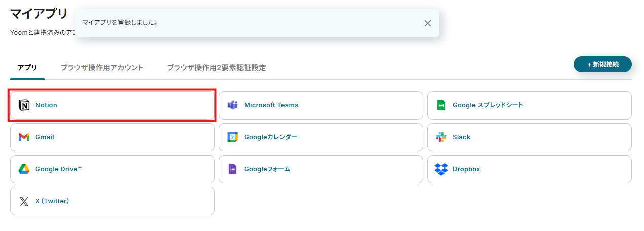The width and height of the screenshot is (644, 231).
Task: Click the Google Drive triangle icon
Action: pyautogui.click(x=24, y=169)
